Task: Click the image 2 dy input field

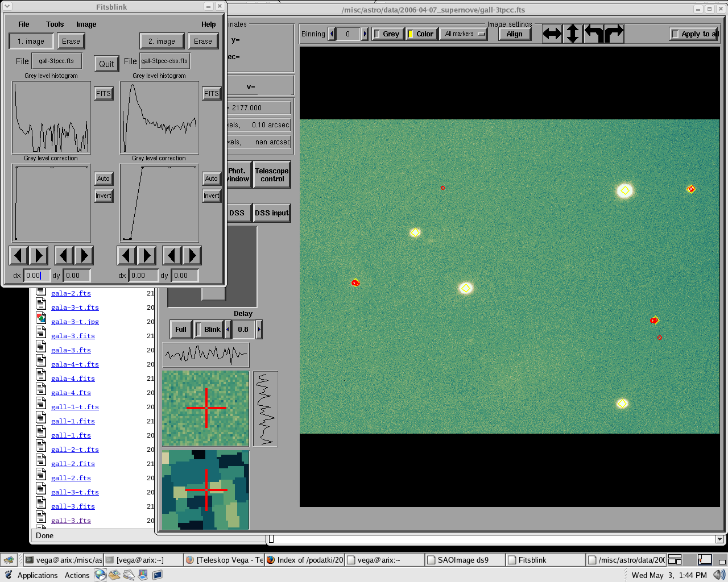Action: [184, 276]
